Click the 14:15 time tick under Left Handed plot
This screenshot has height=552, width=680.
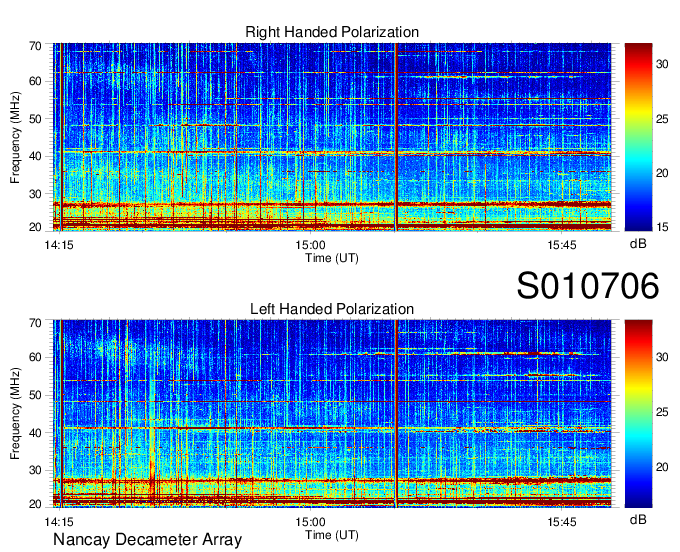coord(59,522)
